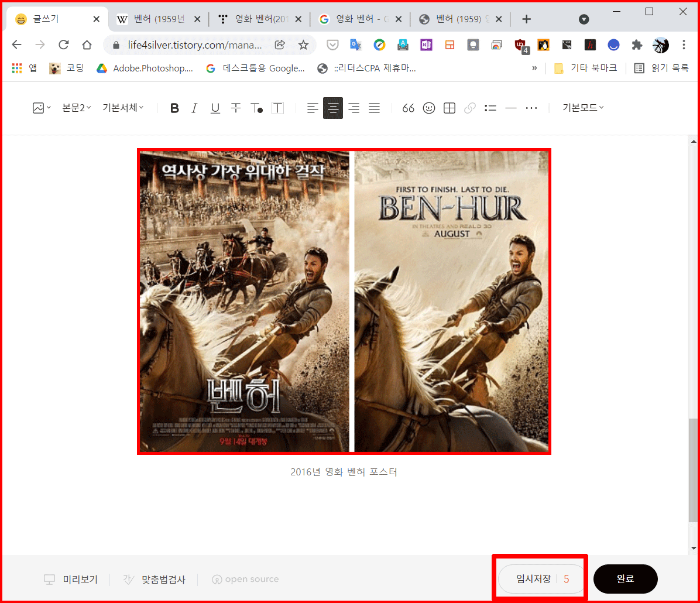The width and height of the screenshot is (700, 603).
Task: Open the Chrome three-dot menu
Action: (684, 44)
